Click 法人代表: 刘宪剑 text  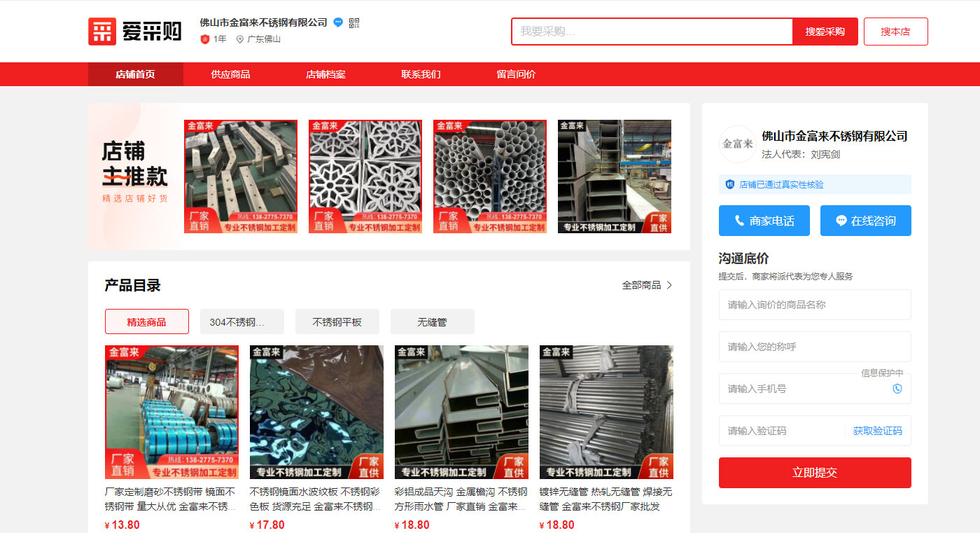tap(801, 154)
